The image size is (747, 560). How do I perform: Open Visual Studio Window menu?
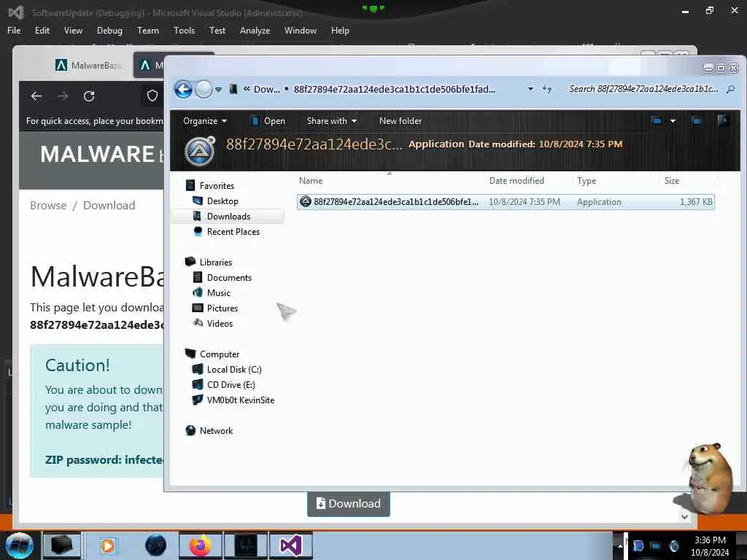coord(300,31)
